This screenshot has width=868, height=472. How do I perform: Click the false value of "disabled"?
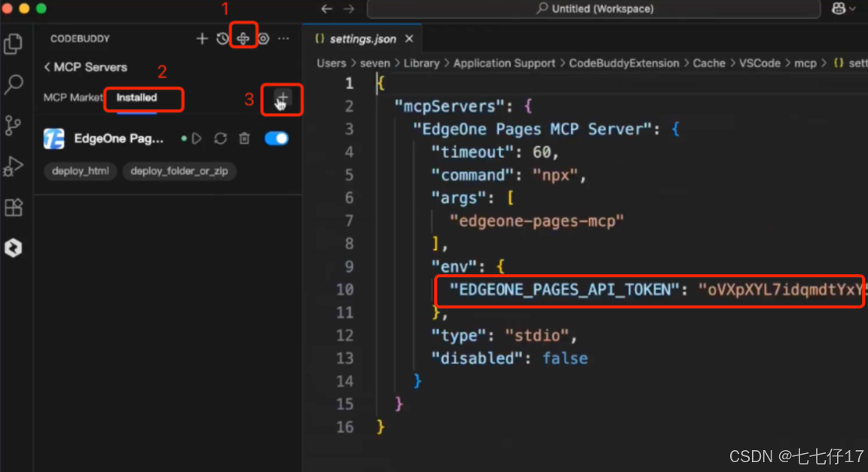564,358
